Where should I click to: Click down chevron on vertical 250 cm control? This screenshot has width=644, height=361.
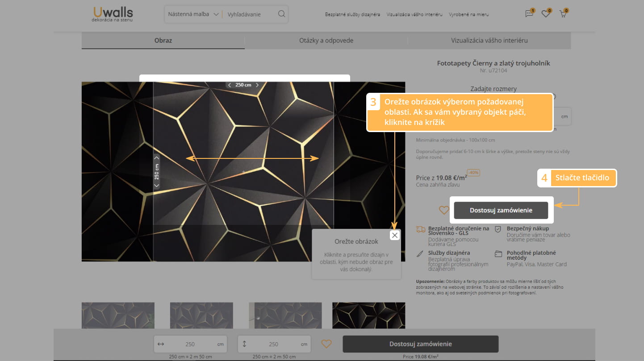[156, 186]
